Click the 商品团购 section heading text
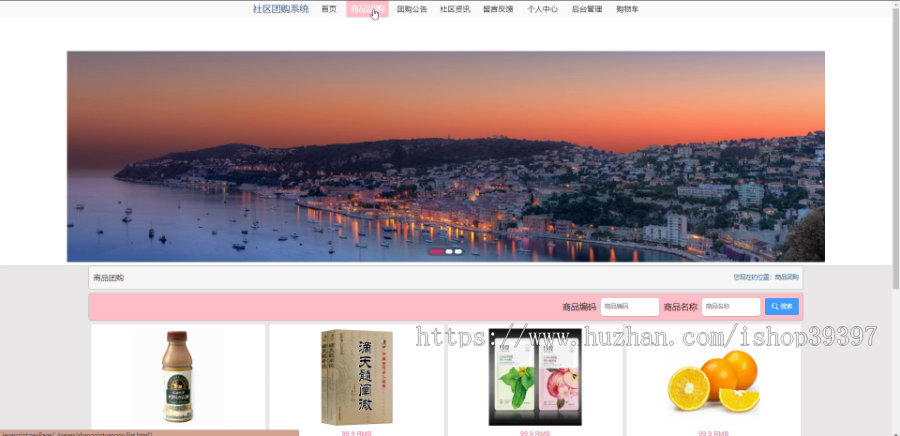Image resolution: width=900 pixels, height=436 pixels. tap(108, 278)
